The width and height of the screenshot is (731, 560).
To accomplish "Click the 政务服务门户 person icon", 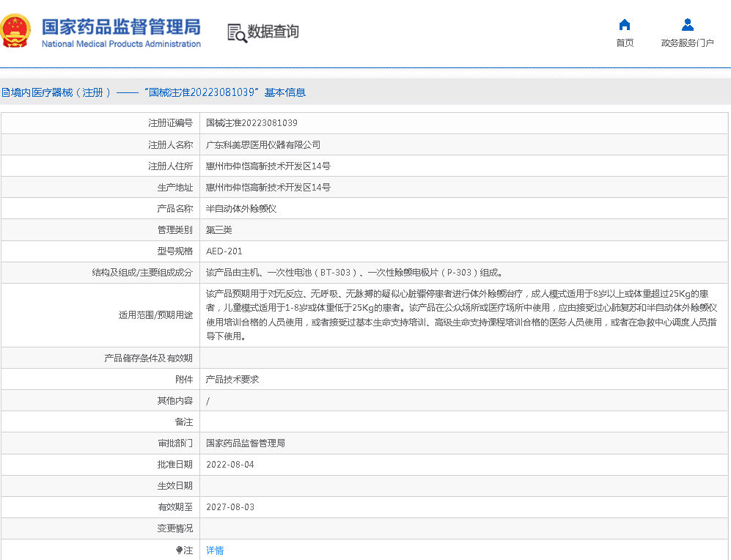I will (x=687, y=25).
